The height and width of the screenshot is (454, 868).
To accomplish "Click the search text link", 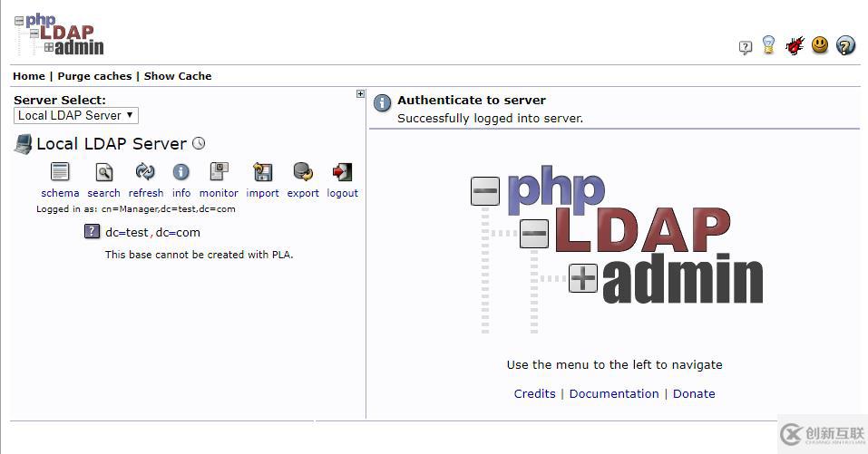I will click(x=103, y=193).
